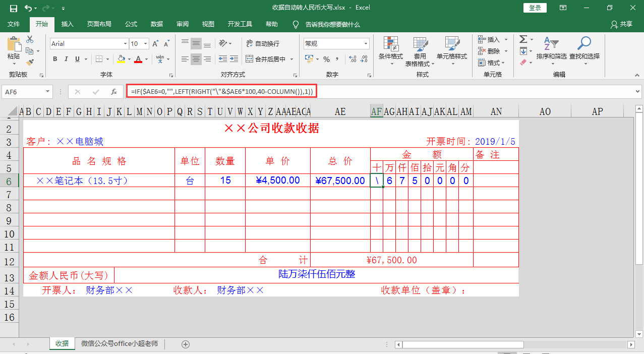
Task: Undo the last action in the Quick Access Toolbar
Action: (x=28, y=8)
